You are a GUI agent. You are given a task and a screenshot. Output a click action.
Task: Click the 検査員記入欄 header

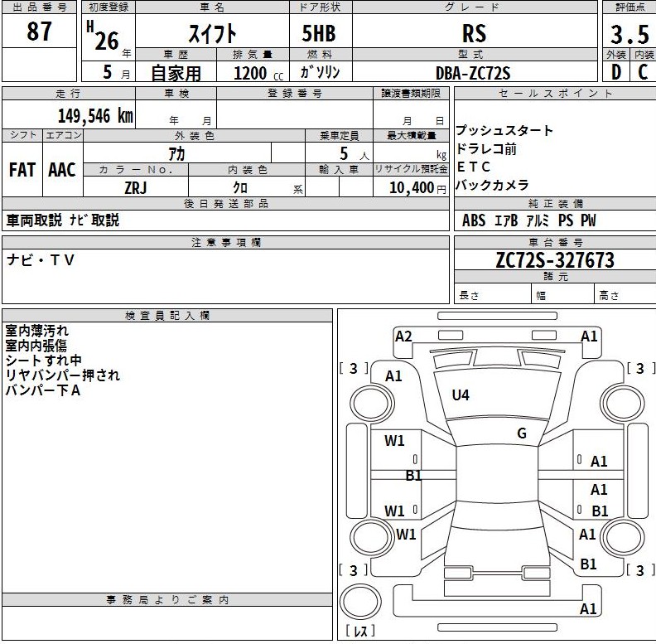click(167, 316)
